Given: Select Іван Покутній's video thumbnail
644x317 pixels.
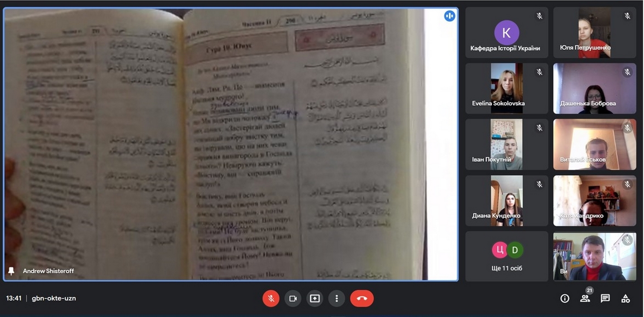Looking at the screenshot, I should pyautogui.click(x=506, y=144).
